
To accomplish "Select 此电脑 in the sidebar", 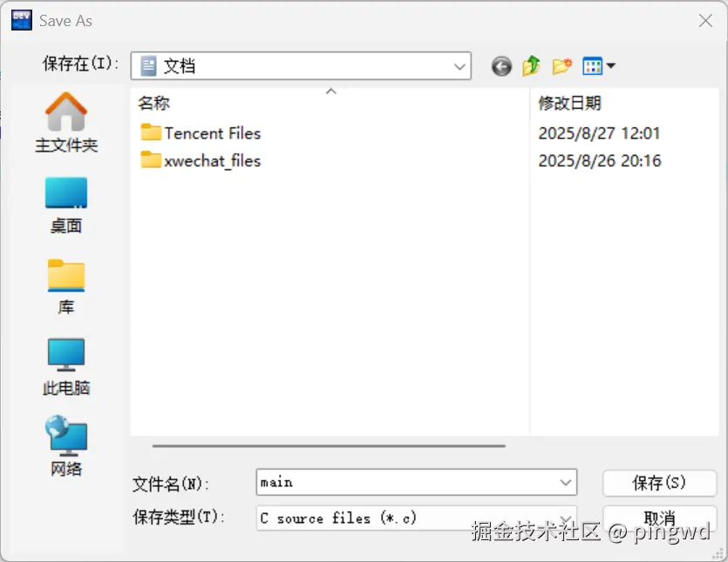I will tap(66, 367).
